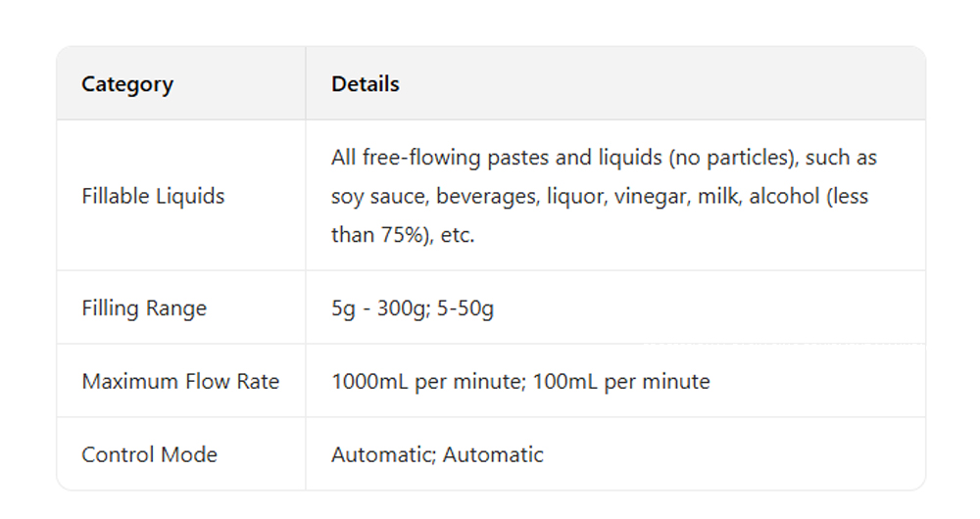
Task: Click the "1000mL per minute" value
Action: [x=425, y=382]
